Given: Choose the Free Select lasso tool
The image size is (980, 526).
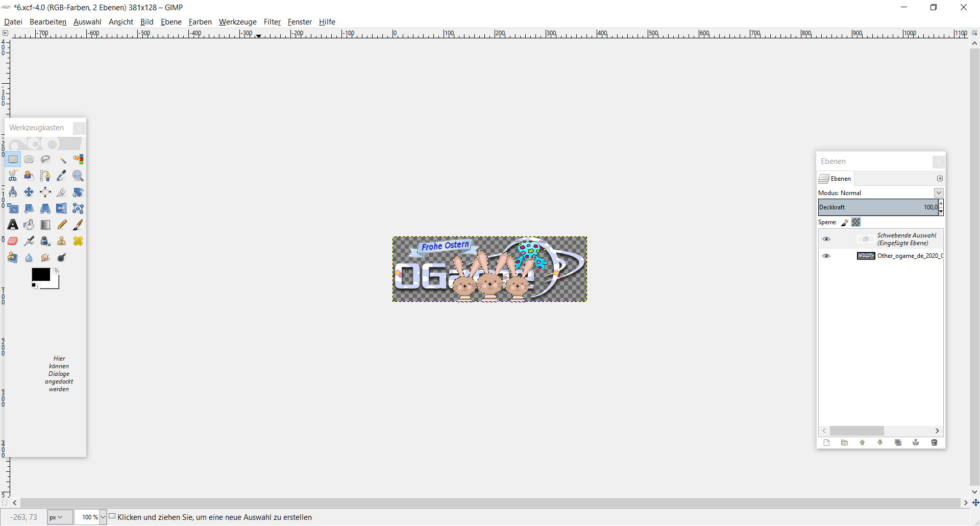Looking at the screenshot, I should pos(45,159).
